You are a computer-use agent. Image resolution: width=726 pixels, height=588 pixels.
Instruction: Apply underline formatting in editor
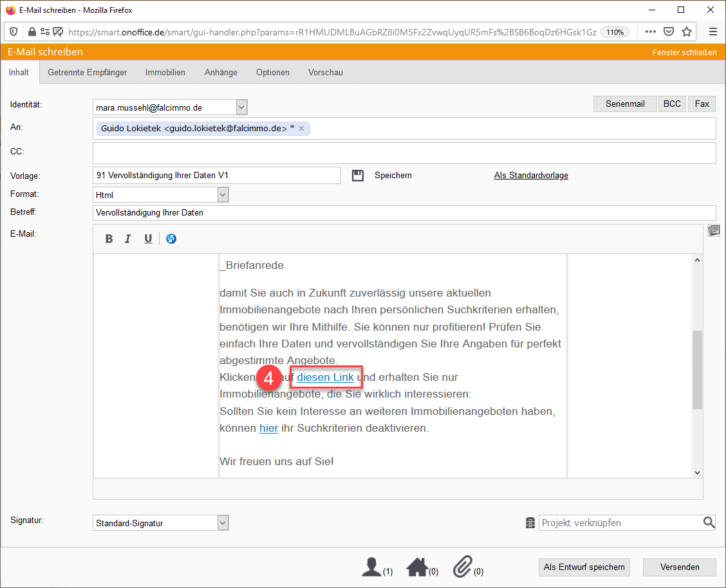[x=148, y=239]
